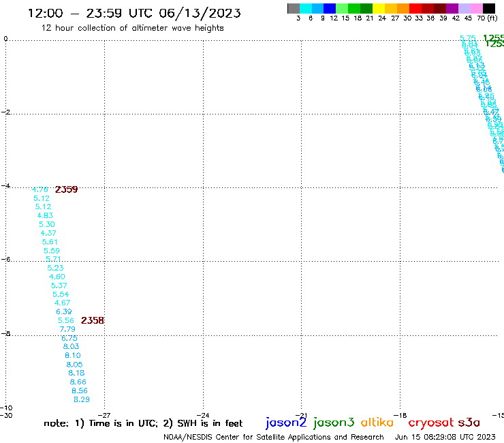Image resolution: width=504 pixels, height=443 pixels.
Task: Click the light green legend swatch
Action: pyautogui.click(x=342, y=8)
